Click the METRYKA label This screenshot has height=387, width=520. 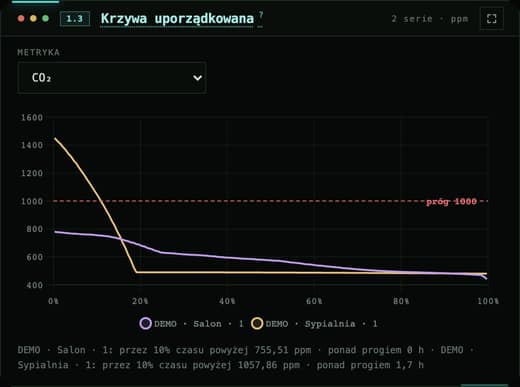[x=39, y=52]
